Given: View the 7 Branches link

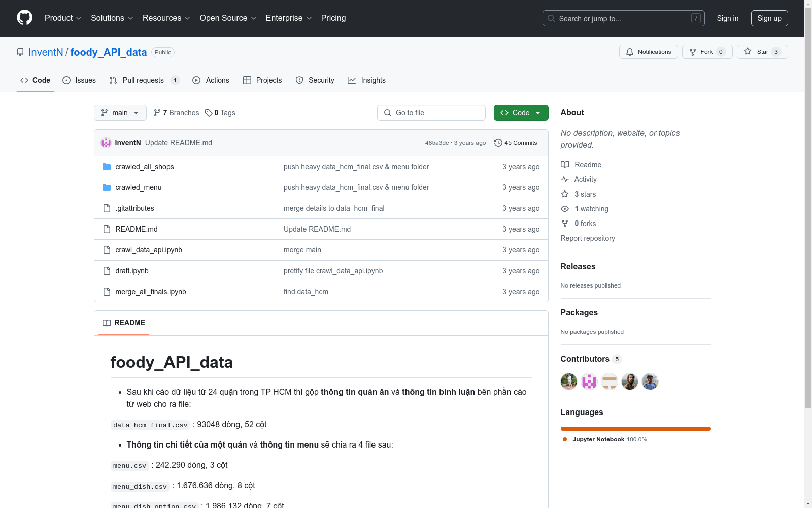Looking at the screenshot, I should point(177,113).
